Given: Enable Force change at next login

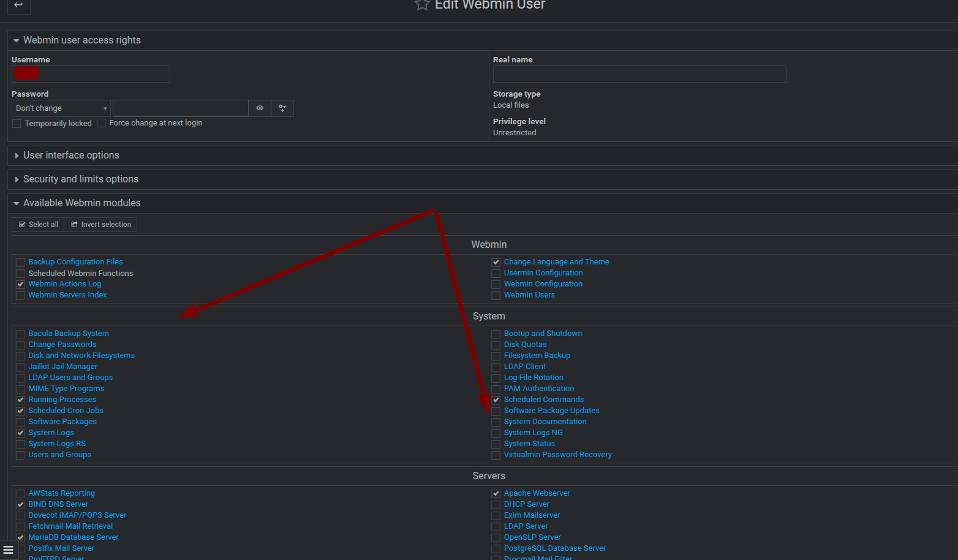Looking at the screenshot, I should pos(102,123).
